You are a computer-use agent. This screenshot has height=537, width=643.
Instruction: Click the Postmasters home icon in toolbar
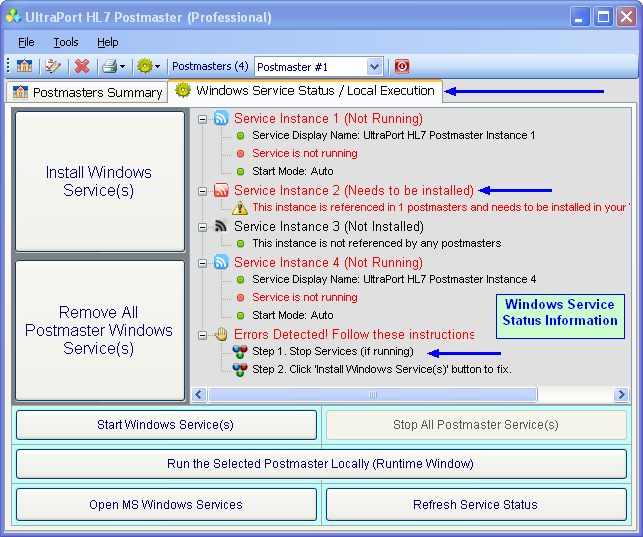click(25, 66)
